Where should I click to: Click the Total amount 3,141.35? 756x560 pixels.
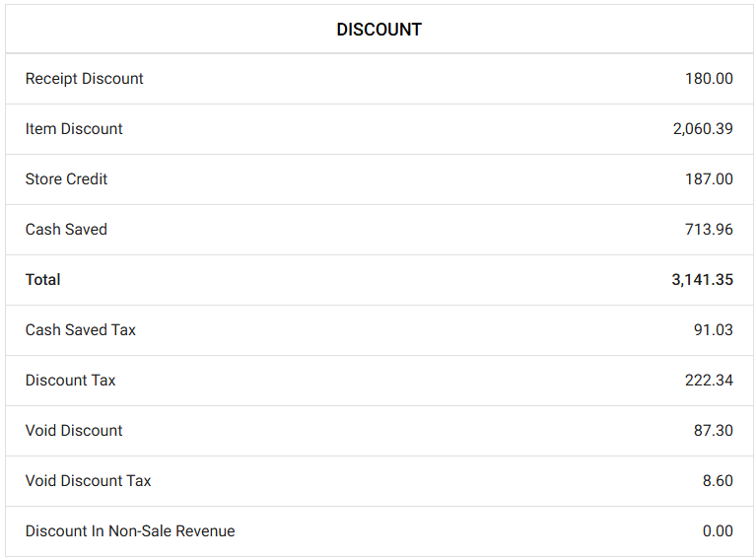(702, 280)
